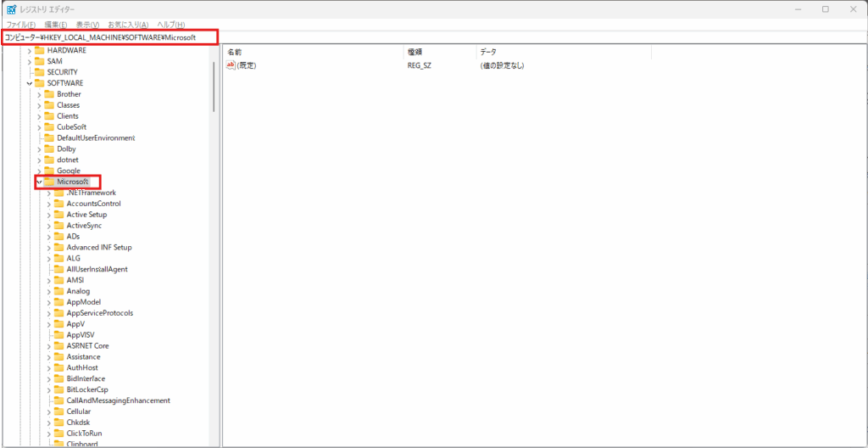Click the HARDWARE folder icon
This screenshot has height=448, width=868.
(x=39, y=50)
